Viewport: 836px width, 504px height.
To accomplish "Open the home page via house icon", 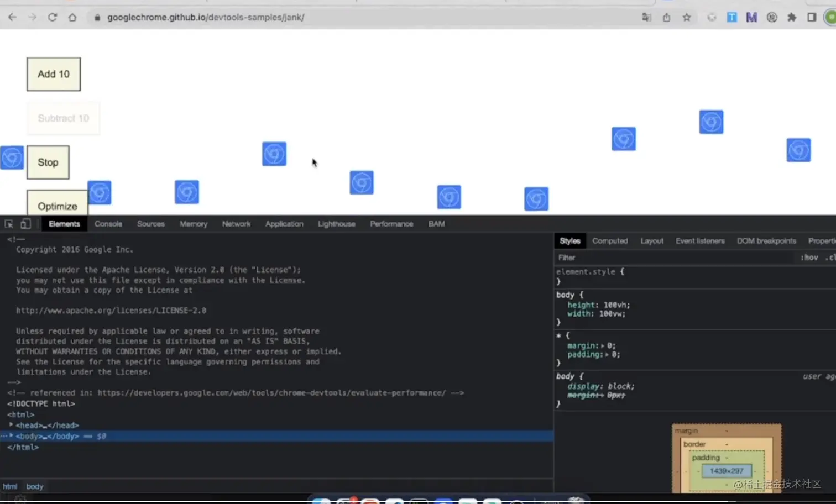I will (x=72, y=17).
